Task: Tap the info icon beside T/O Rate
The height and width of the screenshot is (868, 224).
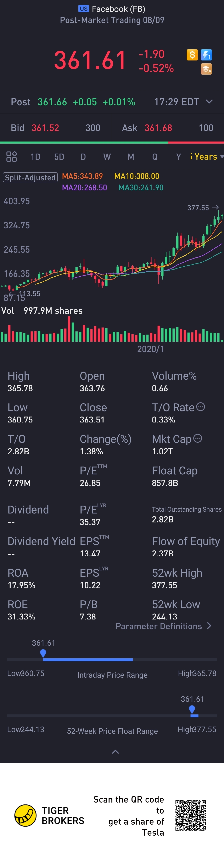Action: (200, 407)
